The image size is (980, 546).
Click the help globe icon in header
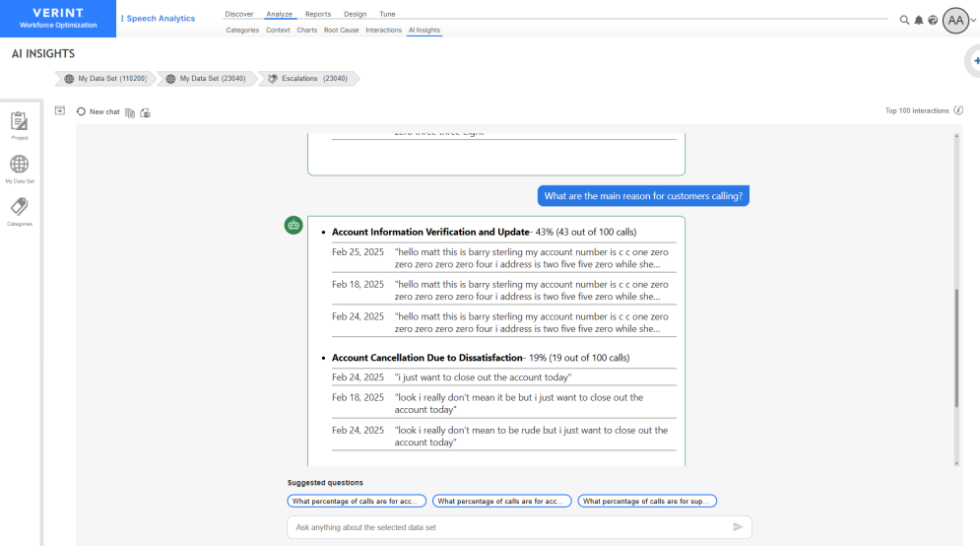(x=933, y=20)
